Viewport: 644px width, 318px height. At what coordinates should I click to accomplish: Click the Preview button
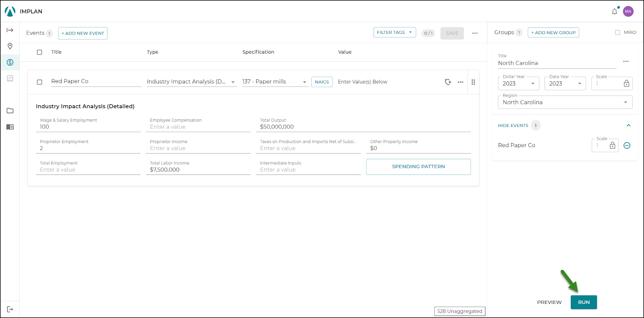(x=549, y=302)
